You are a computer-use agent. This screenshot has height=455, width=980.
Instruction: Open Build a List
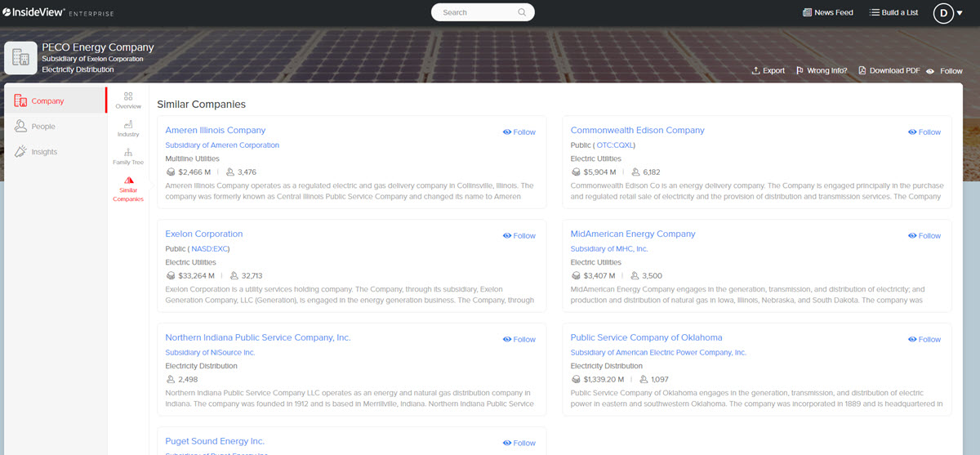coord(894,13)
